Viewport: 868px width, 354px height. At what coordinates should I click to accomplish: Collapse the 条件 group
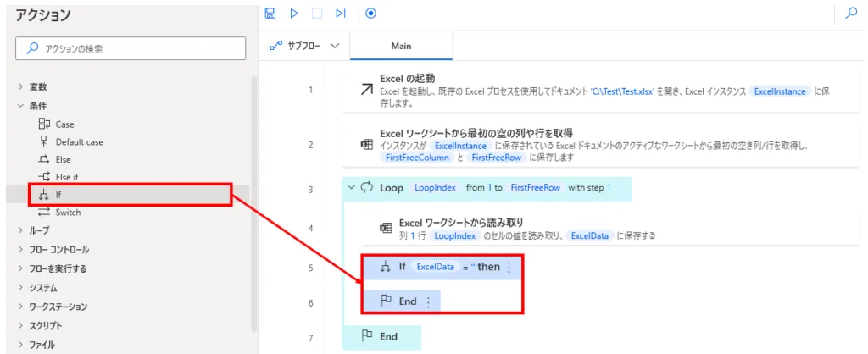coord(21,106)
